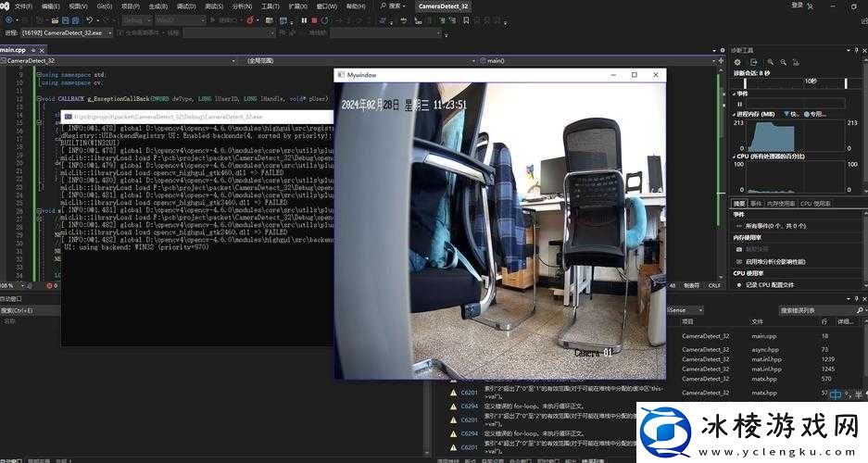The width and height of the screenshot is (868, 463).
Task: Open the 编辑(E) menu
Action: [51, 6]
